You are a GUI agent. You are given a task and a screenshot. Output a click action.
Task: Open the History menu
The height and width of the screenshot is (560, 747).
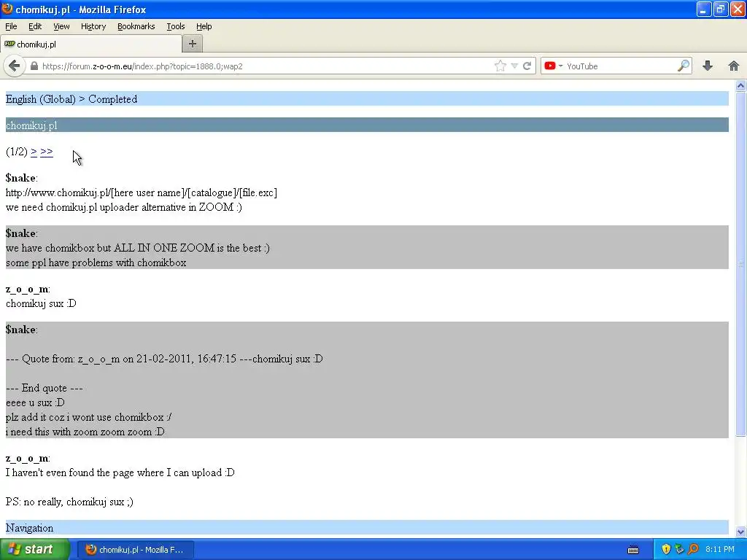click(93, 26)
